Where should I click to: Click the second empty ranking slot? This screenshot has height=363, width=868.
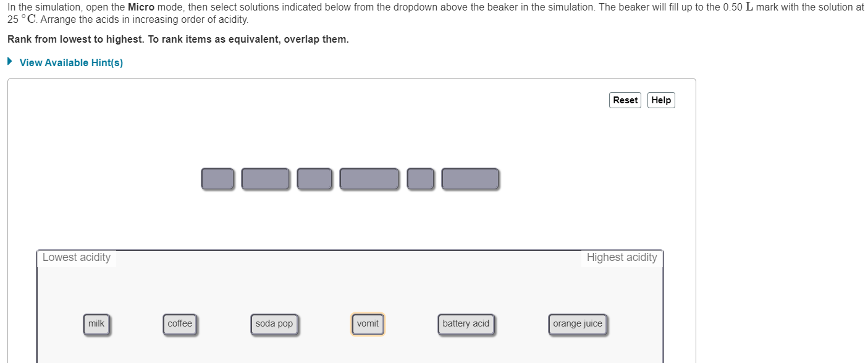coord(266,179)
